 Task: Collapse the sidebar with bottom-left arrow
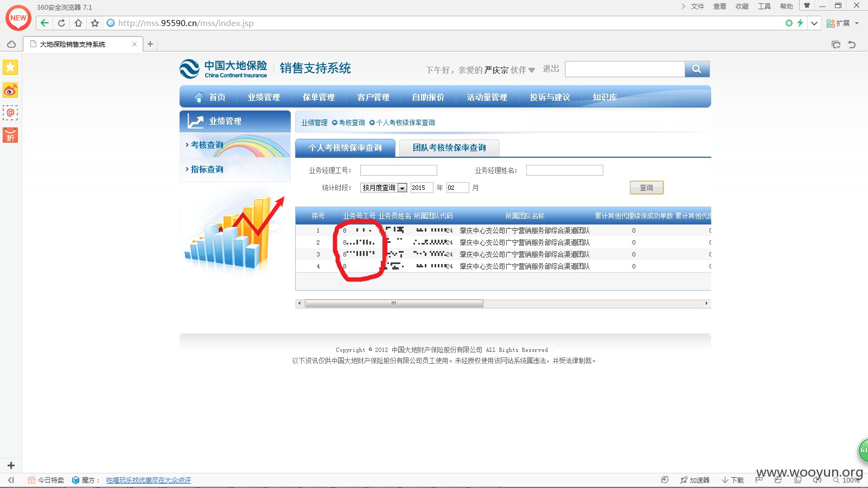click(11, 480)
